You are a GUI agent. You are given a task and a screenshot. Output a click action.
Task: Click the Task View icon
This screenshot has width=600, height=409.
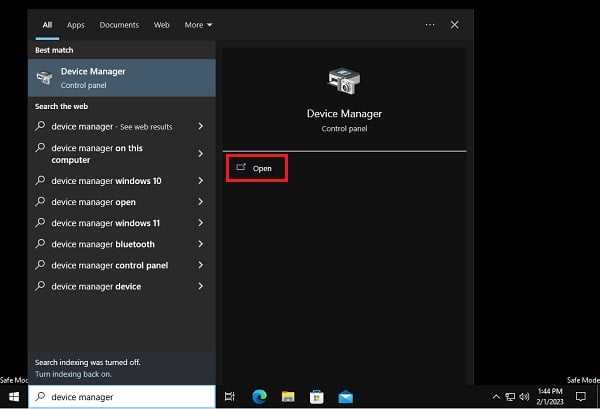click(x=230, y=397)
